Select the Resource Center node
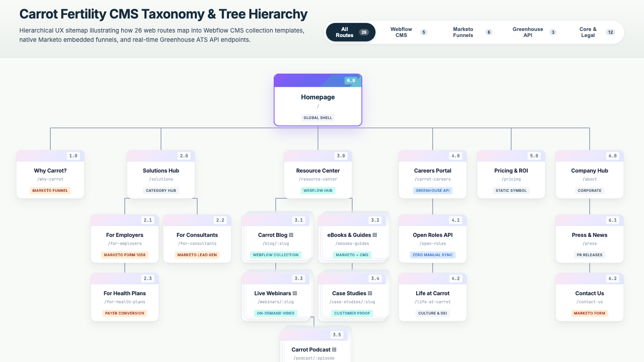This screenshot has width=644, height=362. click(318, 174)
